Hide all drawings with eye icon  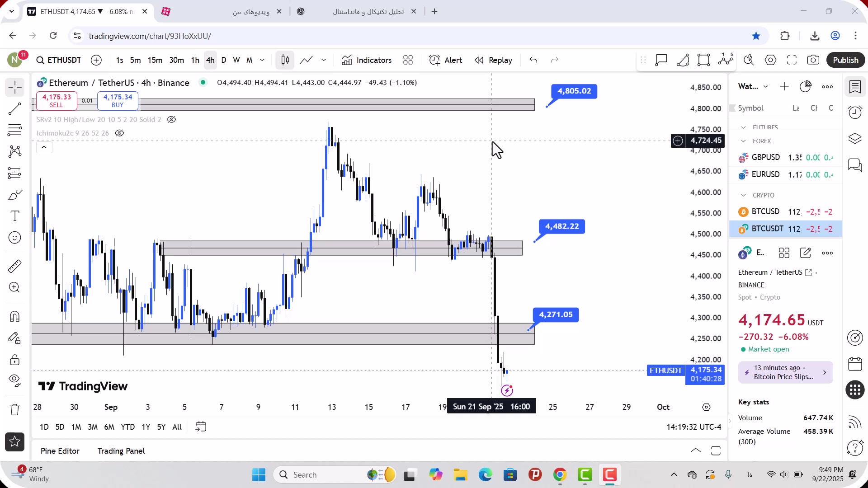tap(15, 380)
